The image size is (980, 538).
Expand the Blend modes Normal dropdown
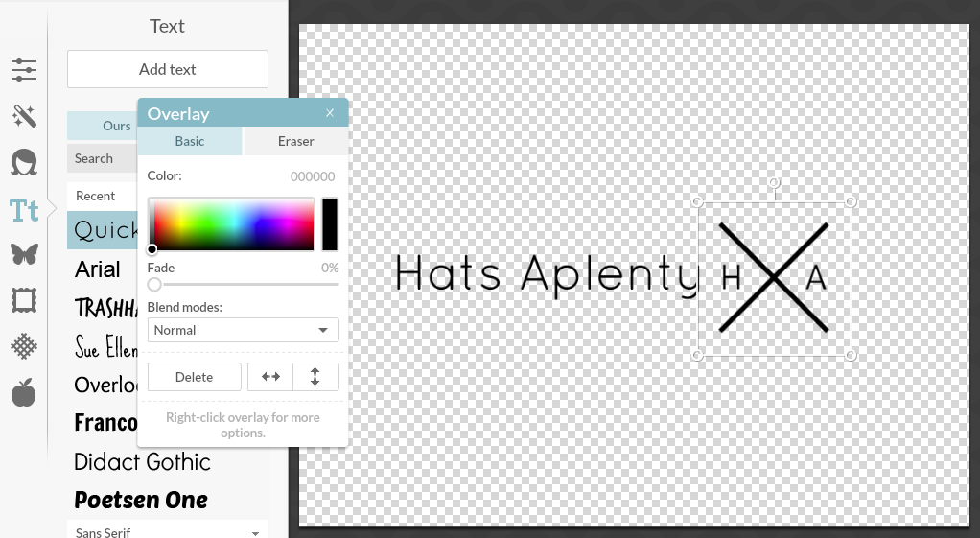(243, 330)
